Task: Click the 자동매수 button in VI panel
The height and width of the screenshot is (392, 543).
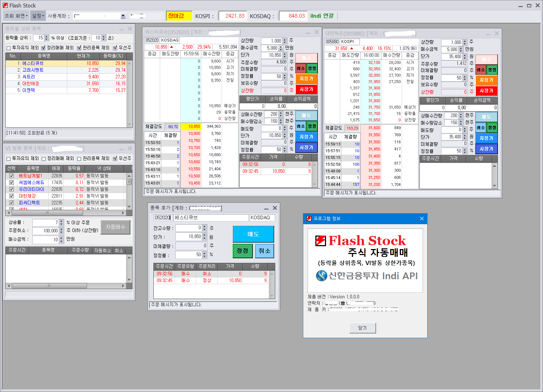Action: pyautogui.click(x=115, y=227)
